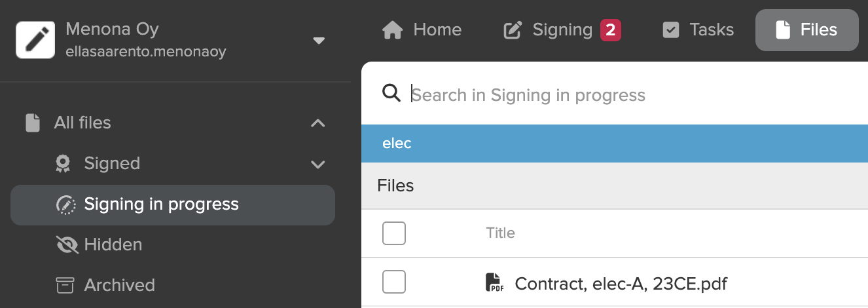Image resolution: width=868 pixels, height=308 pixels.
Task: Click the Signing pencil-square icon
Action: 513,30
